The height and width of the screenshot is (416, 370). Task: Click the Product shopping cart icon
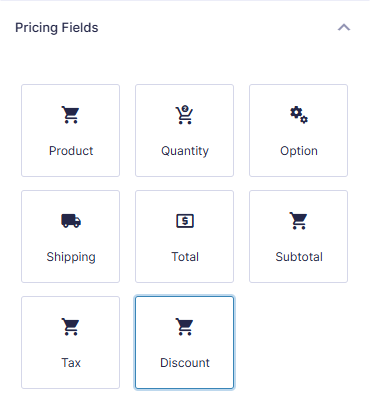tap(71, 115)
